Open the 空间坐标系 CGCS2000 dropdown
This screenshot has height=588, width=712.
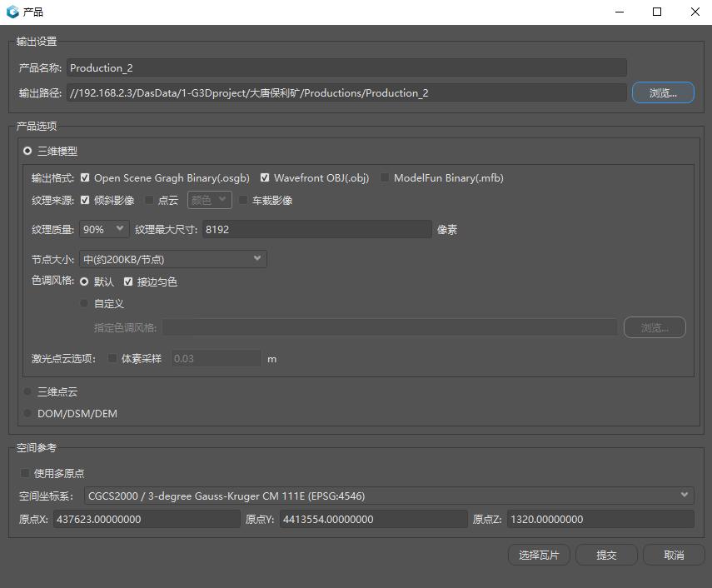389,496
